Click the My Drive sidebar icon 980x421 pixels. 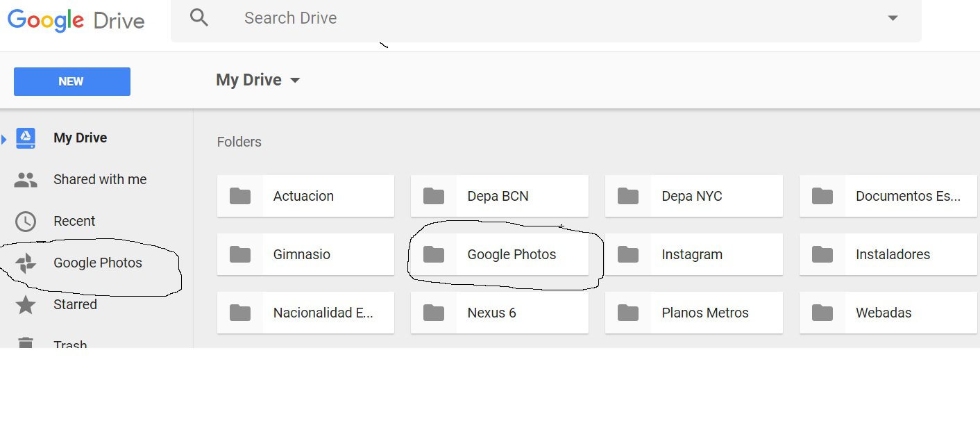(26, 138)
